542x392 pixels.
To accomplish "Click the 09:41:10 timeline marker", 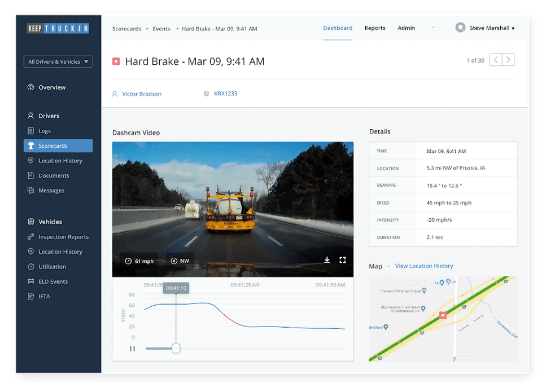I will pos(176,288).
